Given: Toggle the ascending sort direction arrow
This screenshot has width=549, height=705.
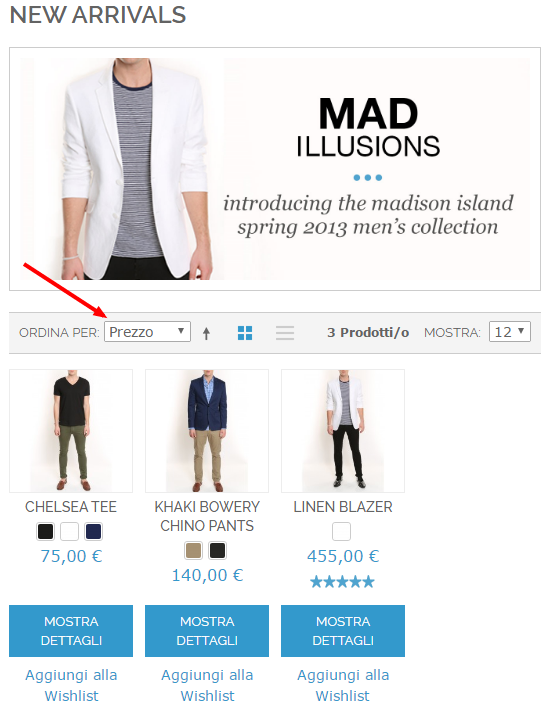Looking at the screenshot, I should [x=206, y=333].
